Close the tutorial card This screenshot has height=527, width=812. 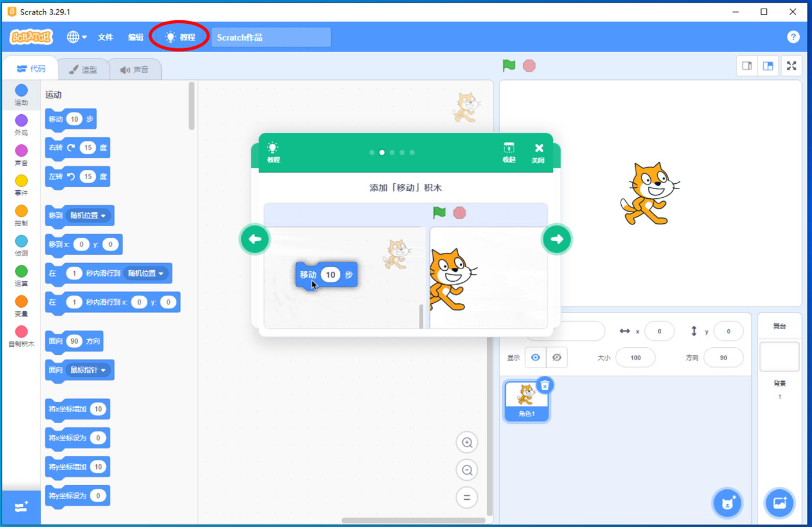tap(538, 152)
